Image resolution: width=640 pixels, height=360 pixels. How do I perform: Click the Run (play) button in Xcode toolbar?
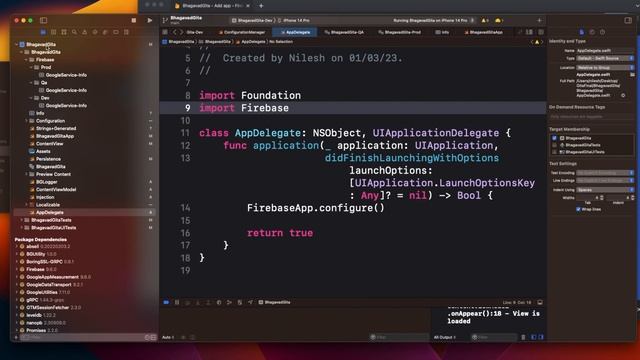tap(150, 20)
